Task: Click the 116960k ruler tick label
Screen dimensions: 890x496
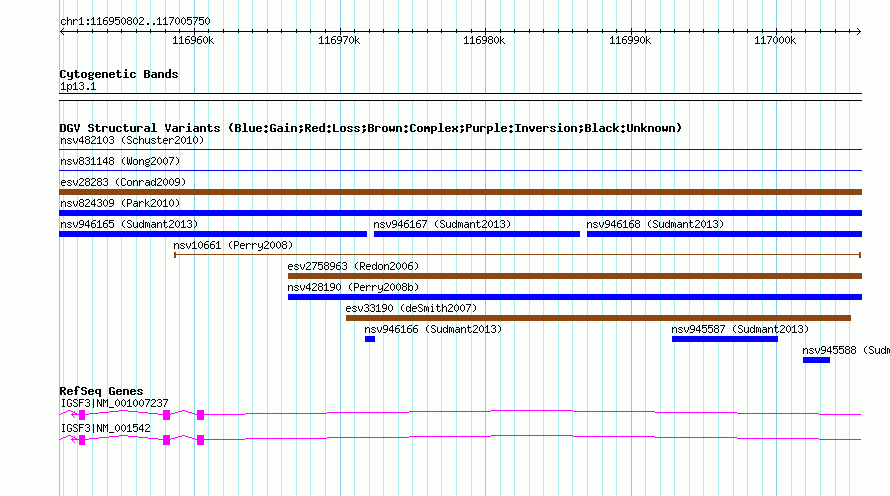Action: [x=193, y=40]
